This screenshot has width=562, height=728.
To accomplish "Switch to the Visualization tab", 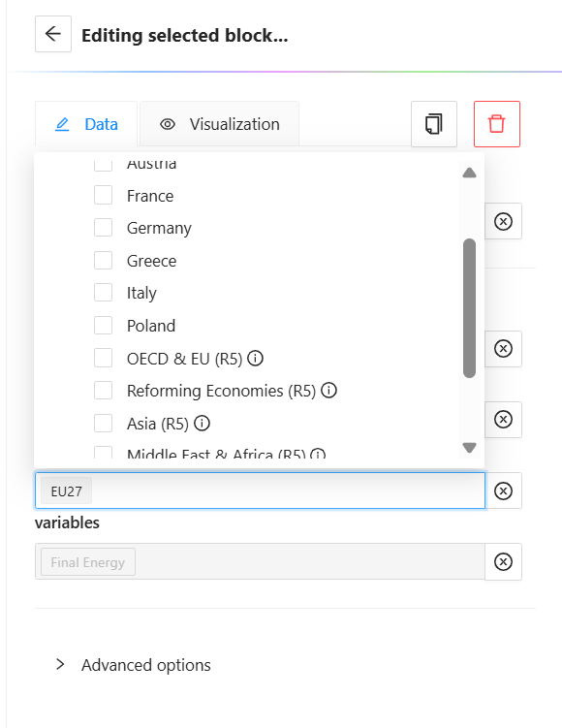I will 220,124.
